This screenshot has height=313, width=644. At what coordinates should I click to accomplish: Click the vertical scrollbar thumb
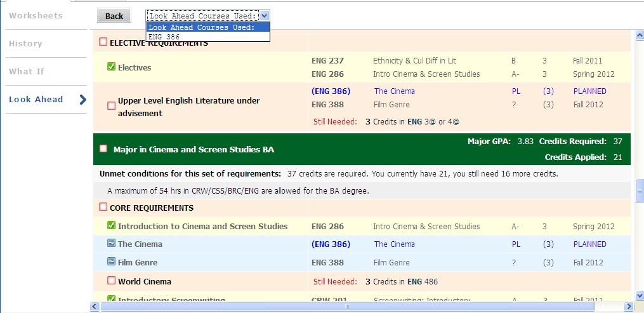(640, 191)
